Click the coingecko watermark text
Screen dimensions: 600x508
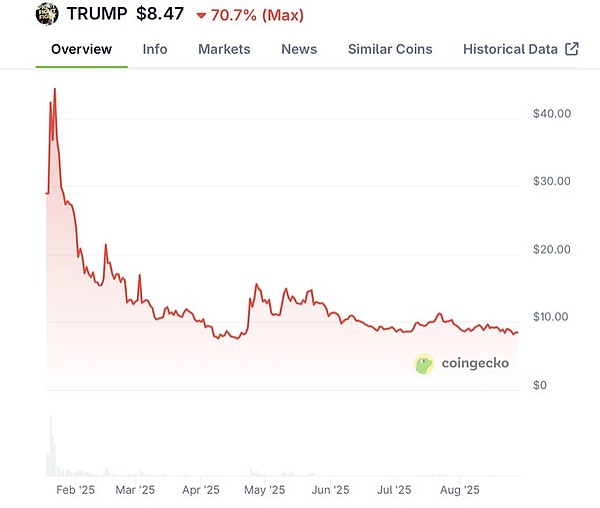476,363
